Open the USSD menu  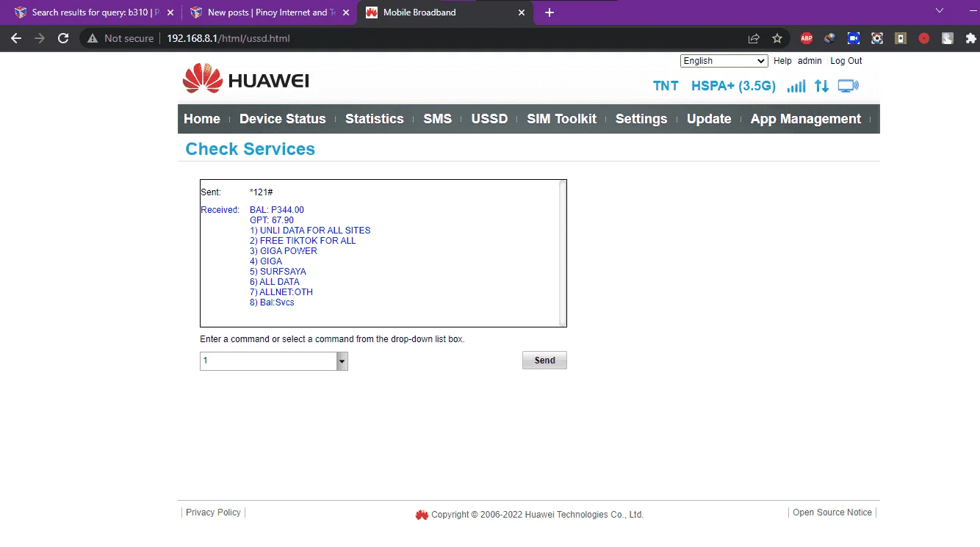(x=489, y=119)
